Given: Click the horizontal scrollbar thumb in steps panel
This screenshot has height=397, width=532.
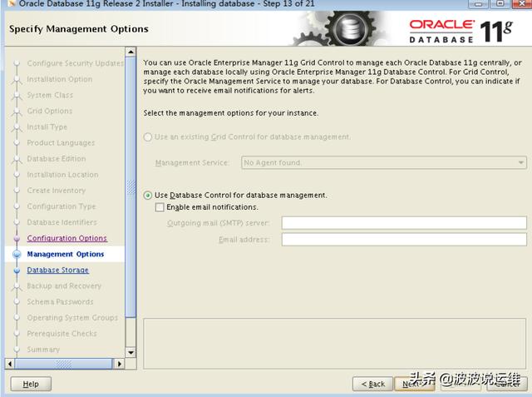Looking at the screenshot, I should pyautogui.click(x=63, y=364).
